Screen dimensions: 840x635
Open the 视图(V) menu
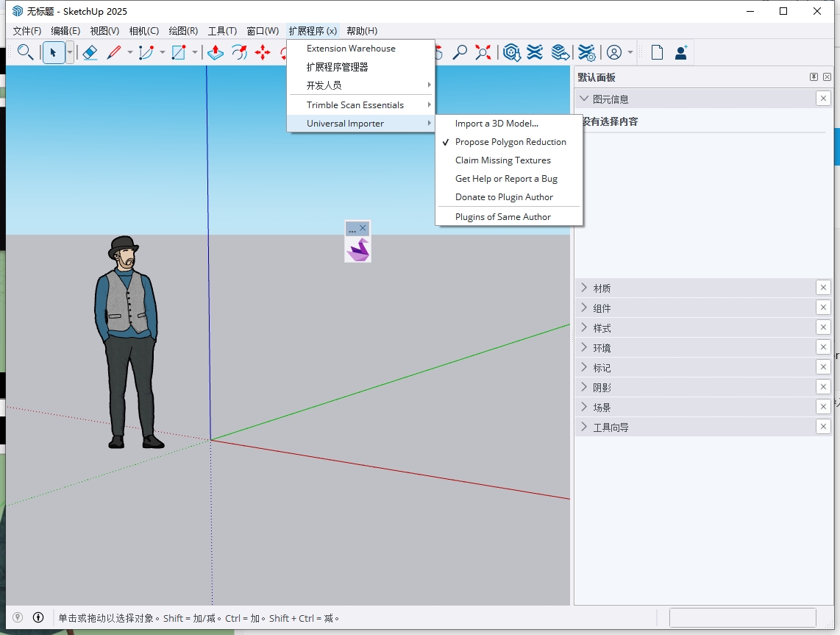click(104, 31)
